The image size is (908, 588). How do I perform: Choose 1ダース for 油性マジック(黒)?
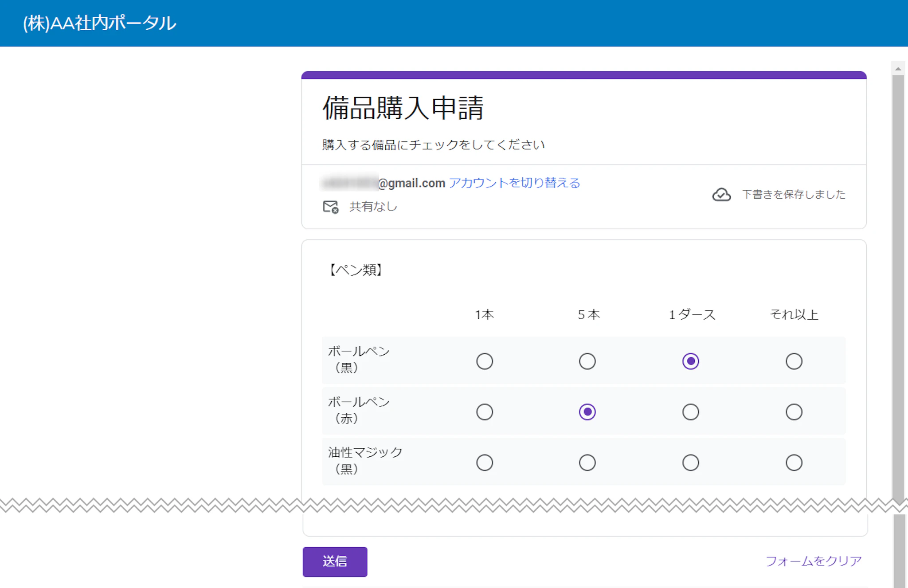[690, 463]
